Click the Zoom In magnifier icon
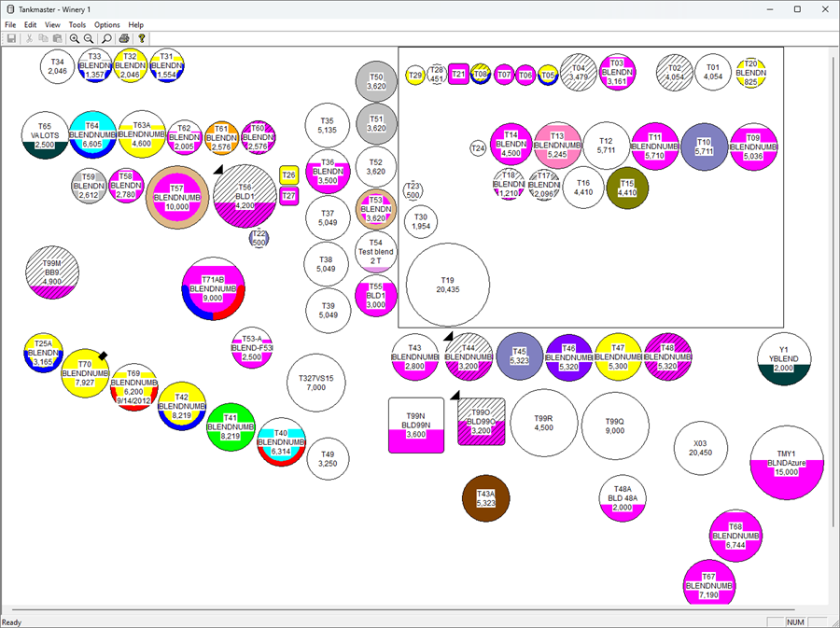Viewport: 840px width, 628px height. tap(75, 38)
